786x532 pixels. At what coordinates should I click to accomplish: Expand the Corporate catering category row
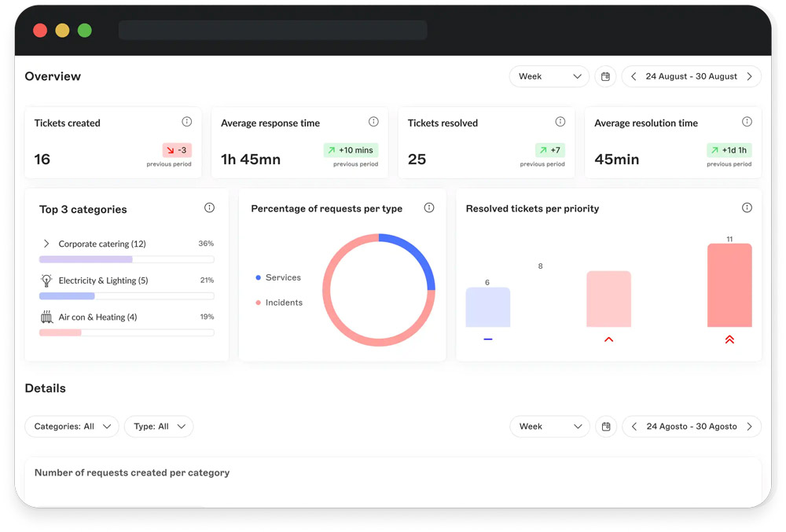pos(46,244)
